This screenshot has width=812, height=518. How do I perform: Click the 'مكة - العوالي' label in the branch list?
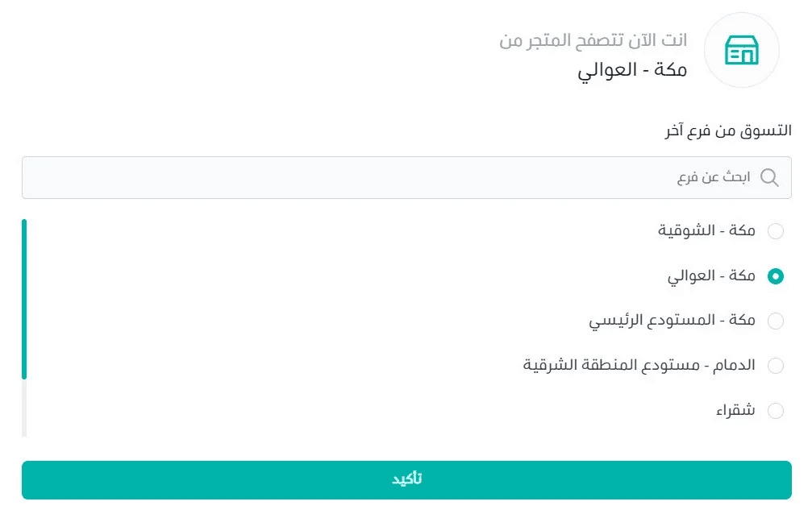click(x=711, y=276)
